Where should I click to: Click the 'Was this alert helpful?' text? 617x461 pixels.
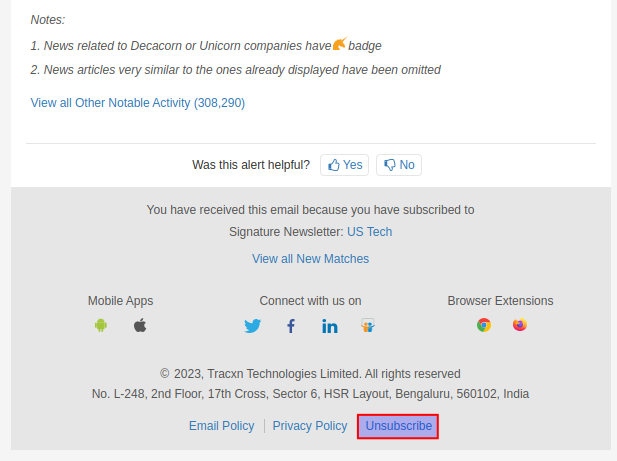tap(251, 165)
